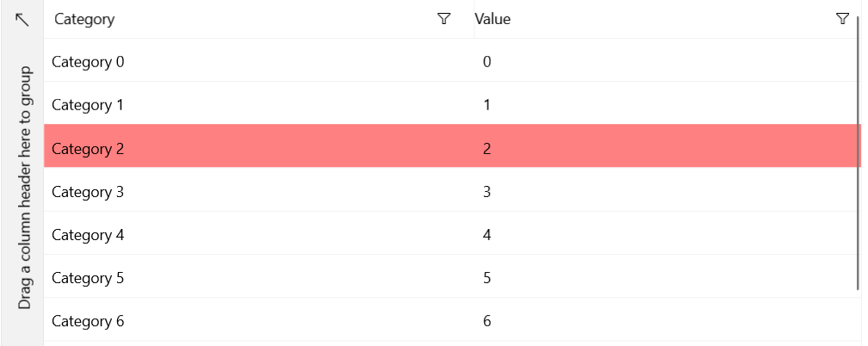The width and height of the screenshot is (868, 346).
Task: Select the Category 0 row
Action: coord(88,62)
